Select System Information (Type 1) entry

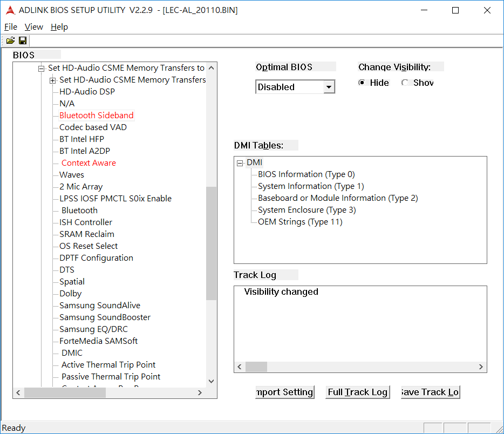(x=311, y=186)
